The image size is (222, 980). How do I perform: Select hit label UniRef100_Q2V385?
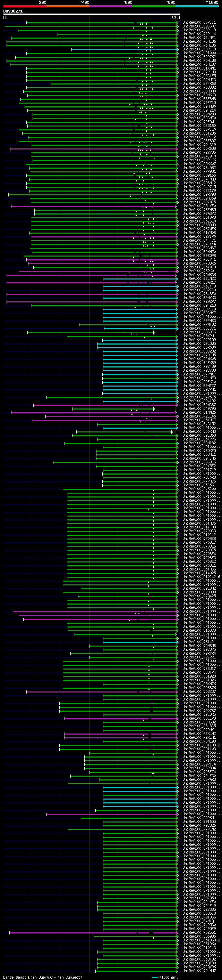point(199,910)
